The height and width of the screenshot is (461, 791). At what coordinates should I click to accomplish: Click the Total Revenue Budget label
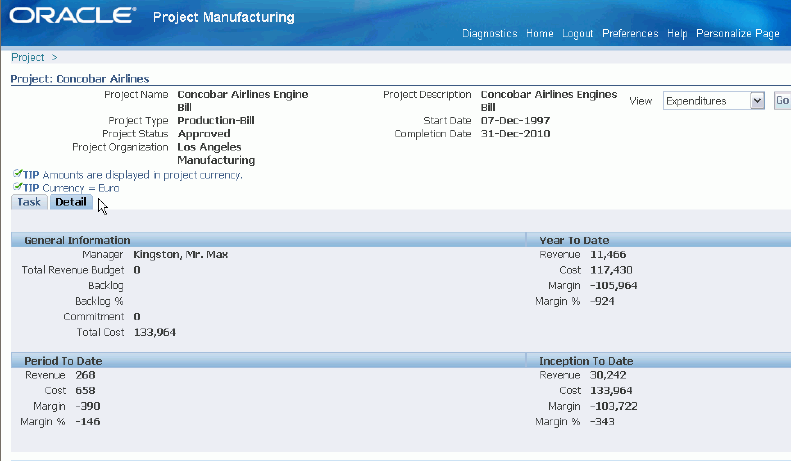pyautogui.click(x=73, y=270)
